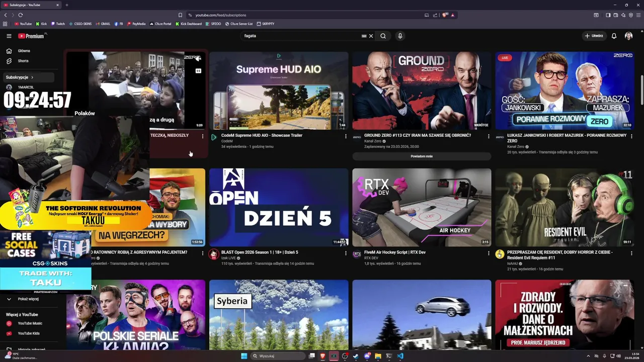Open the Windows Start button
644x362 pixels.
click(244, 356)
